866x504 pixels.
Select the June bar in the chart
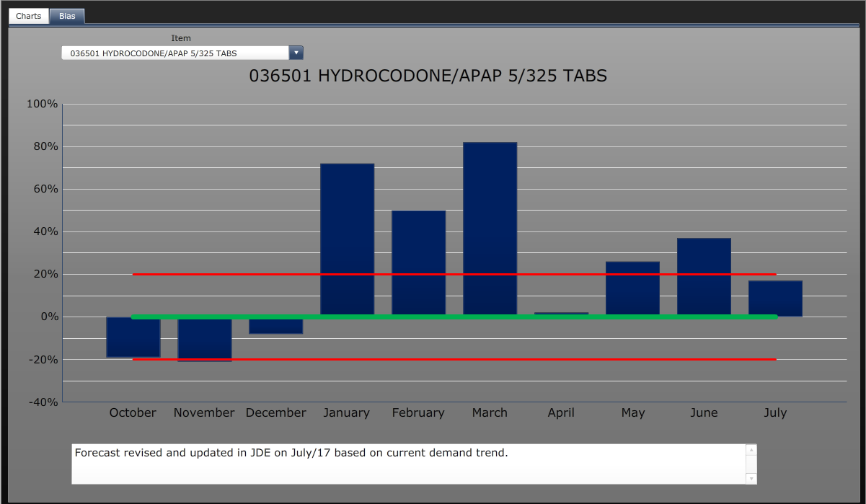(704, 278)
